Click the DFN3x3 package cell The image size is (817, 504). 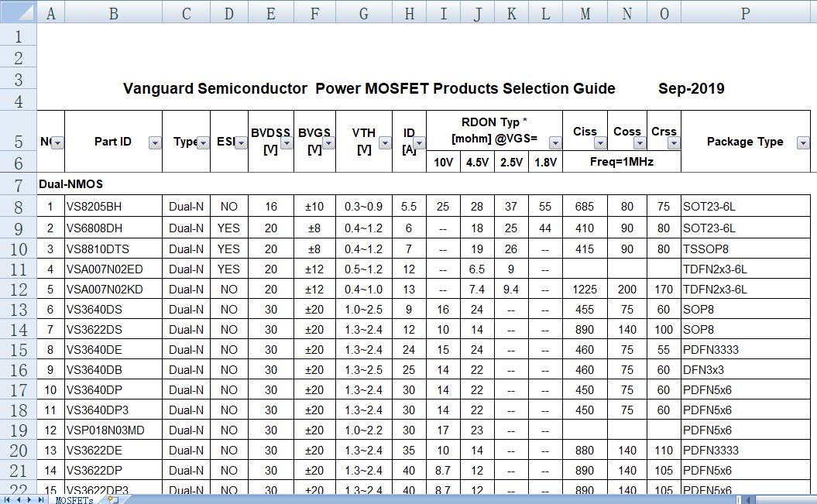[746, 369]
